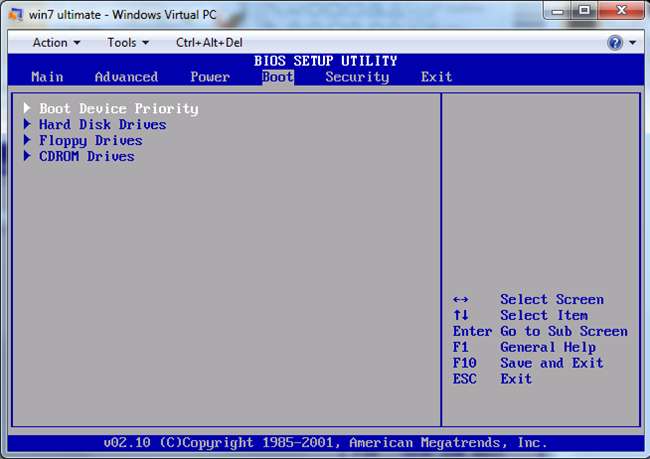The image size is (650, 459).
Task: Expand the Hard Disk Drives arrow
Action: [27, 124]
